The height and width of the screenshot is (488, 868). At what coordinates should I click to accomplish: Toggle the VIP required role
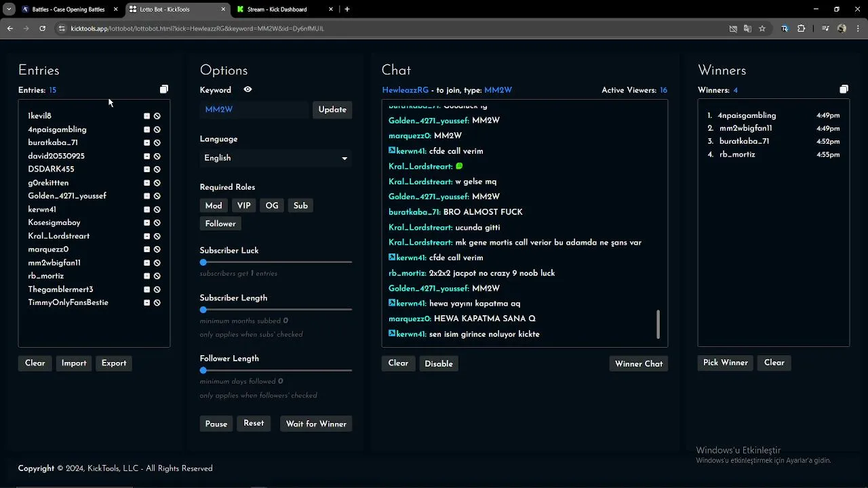[244, 205]
